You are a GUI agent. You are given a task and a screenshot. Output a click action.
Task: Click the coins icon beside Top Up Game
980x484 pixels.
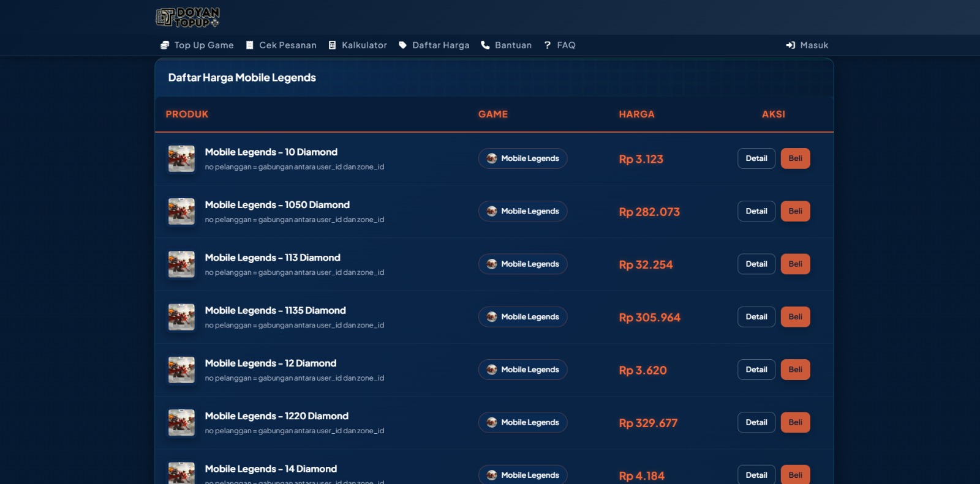point(165,45)
